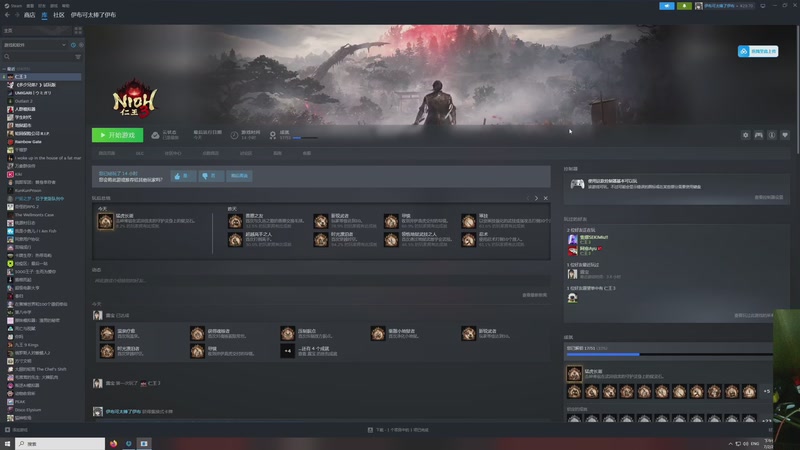This screenshot has width=800, height=450.
Task: Click the thumbs-up recommend button
Action: [183, 176]
